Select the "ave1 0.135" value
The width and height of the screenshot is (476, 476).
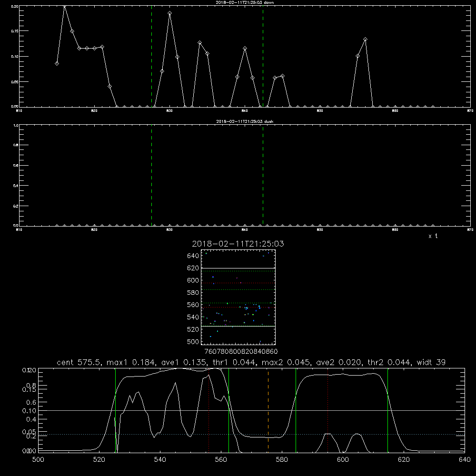(x=184, y=362)
